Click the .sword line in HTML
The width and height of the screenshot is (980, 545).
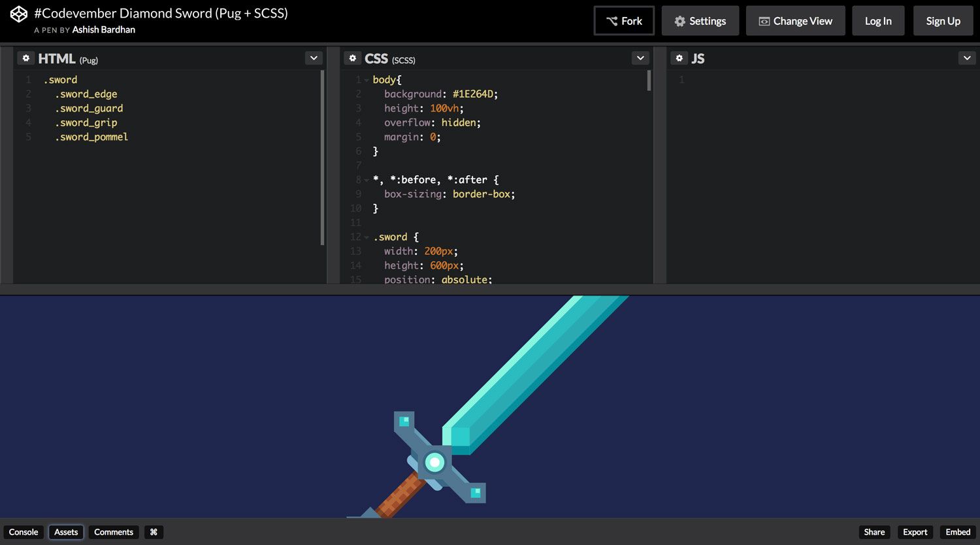[x=60, y=80]
